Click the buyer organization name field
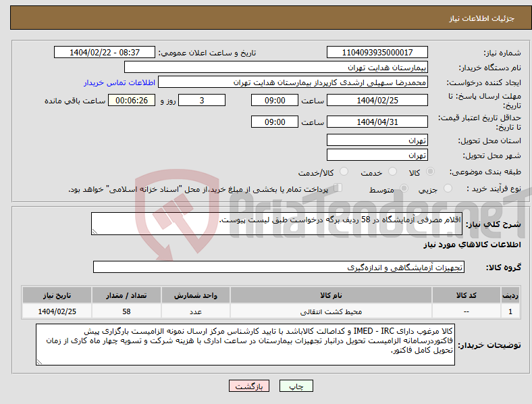This screenshot has width=532, height=404. [x=276, y=67]
